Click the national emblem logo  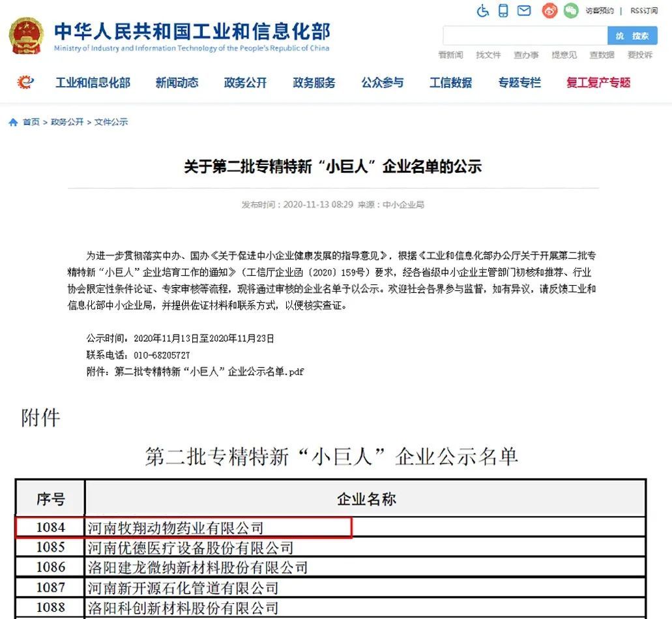coord(27,36)
